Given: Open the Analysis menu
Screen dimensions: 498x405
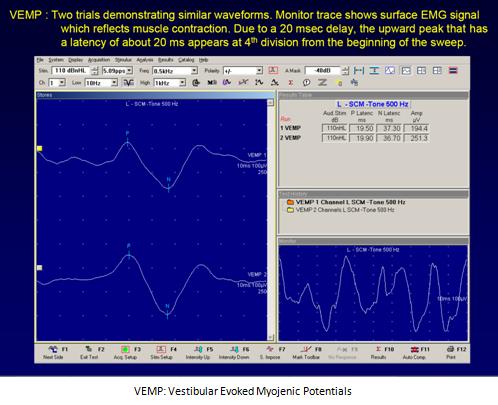Looking at the screenshot, I should 145,60.
